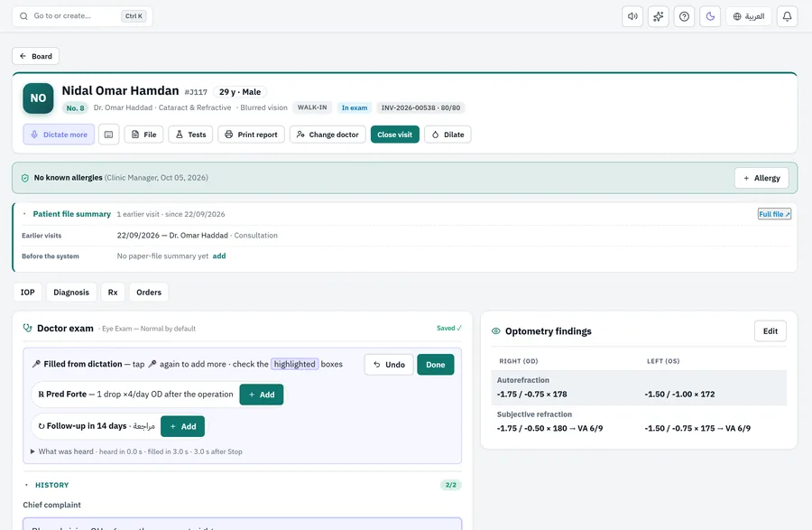The height and width of the screenshot is (530, 812).
Task: Add the Follow-up in 14 days
Action: coord(183,426)
